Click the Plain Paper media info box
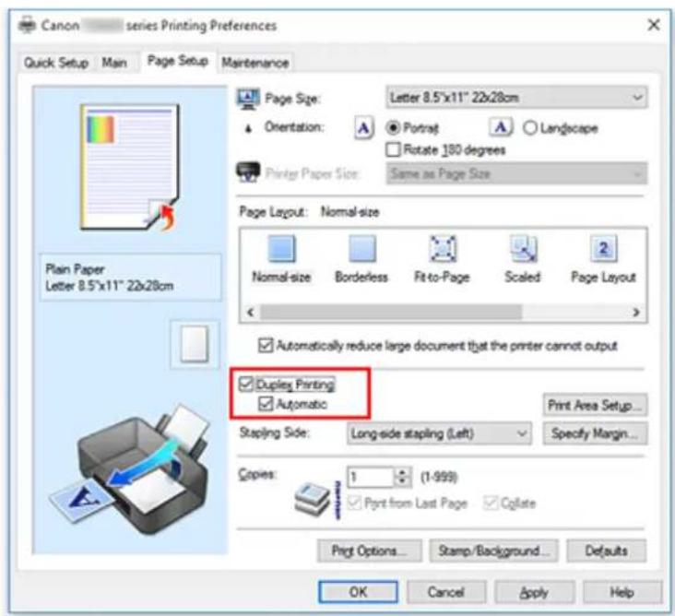The image size is (675, 616). (x=130, y=278)
